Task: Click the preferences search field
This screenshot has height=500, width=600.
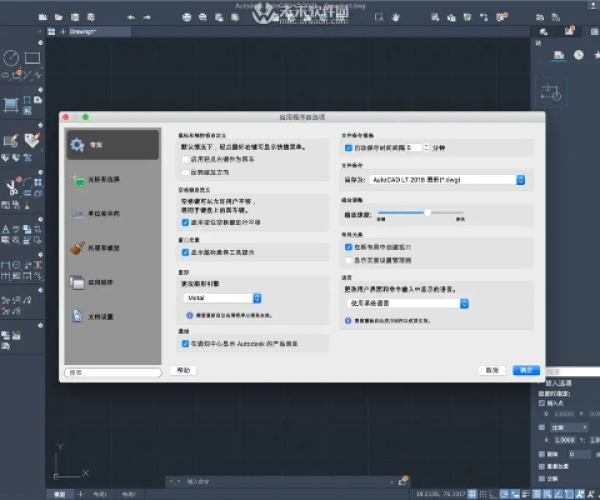Action: 113,372
